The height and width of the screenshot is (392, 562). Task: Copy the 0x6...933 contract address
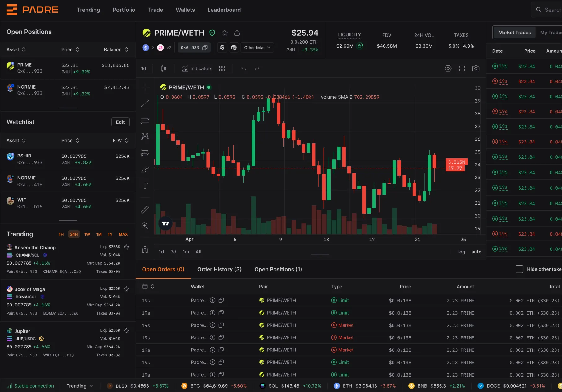coord(205,48)
